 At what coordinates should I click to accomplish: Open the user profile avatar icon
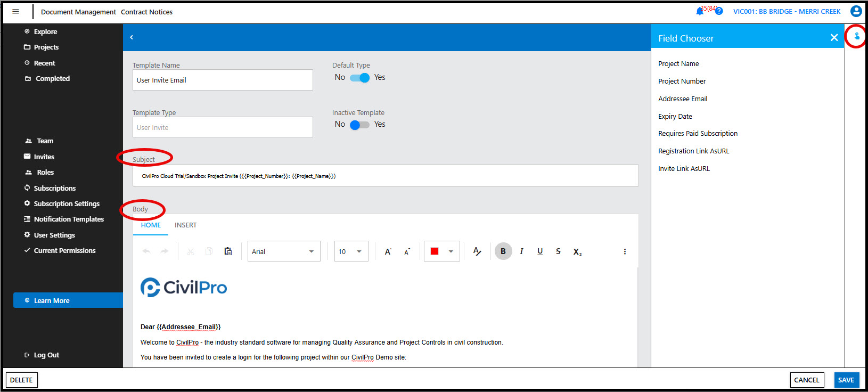point(856,11)
